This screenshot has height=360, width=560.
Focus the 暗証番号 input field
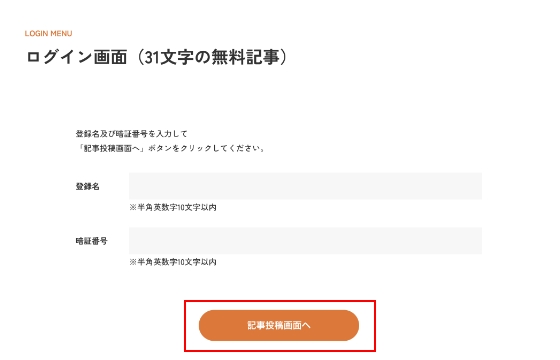tap(305, 241)
